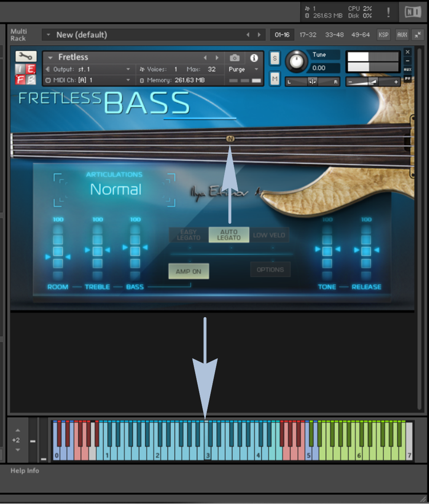The width and height of the screenshot is (429, 504).
Task: Toggle instrument AUX sends view
Action: pos(408,69)
